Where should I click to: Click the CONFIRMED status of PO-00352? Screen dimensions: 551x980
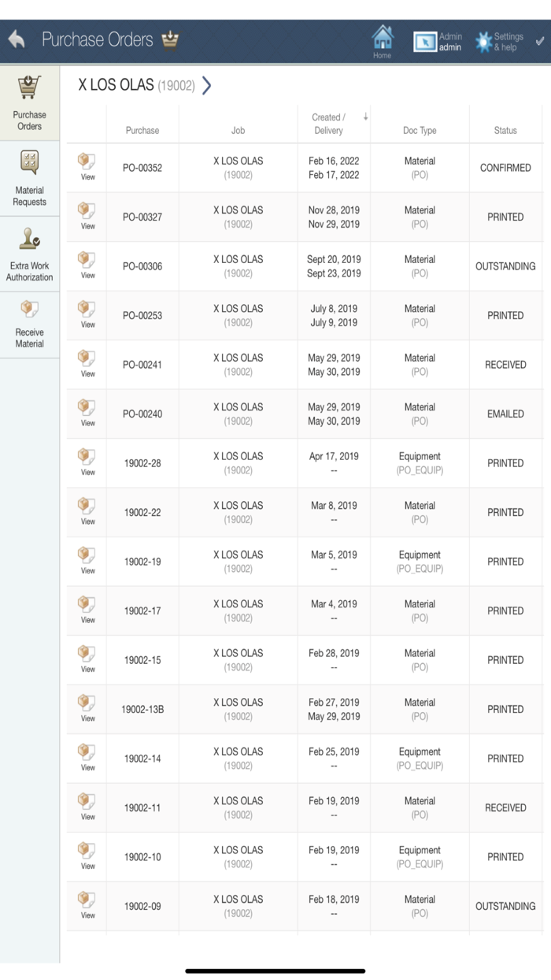coord(505,167)
